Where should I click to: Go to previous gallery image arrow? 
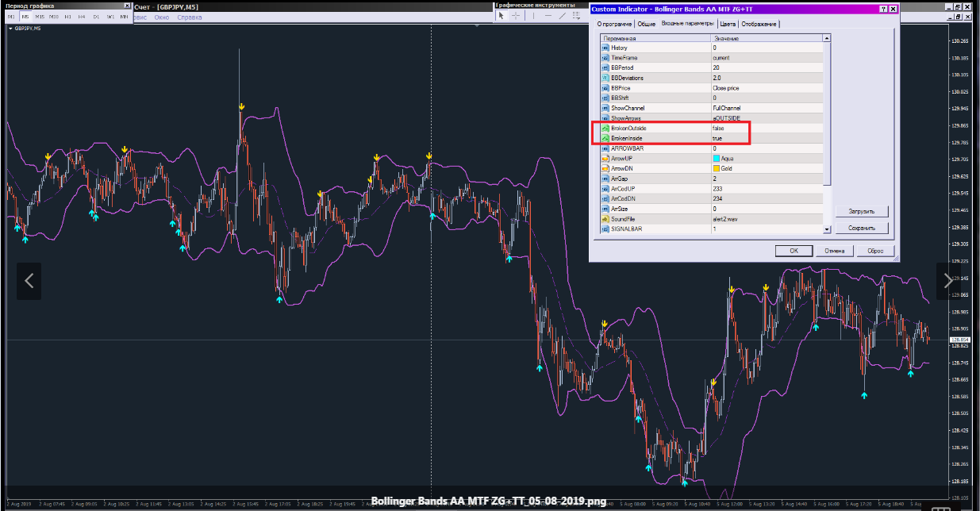pos(29,280)
